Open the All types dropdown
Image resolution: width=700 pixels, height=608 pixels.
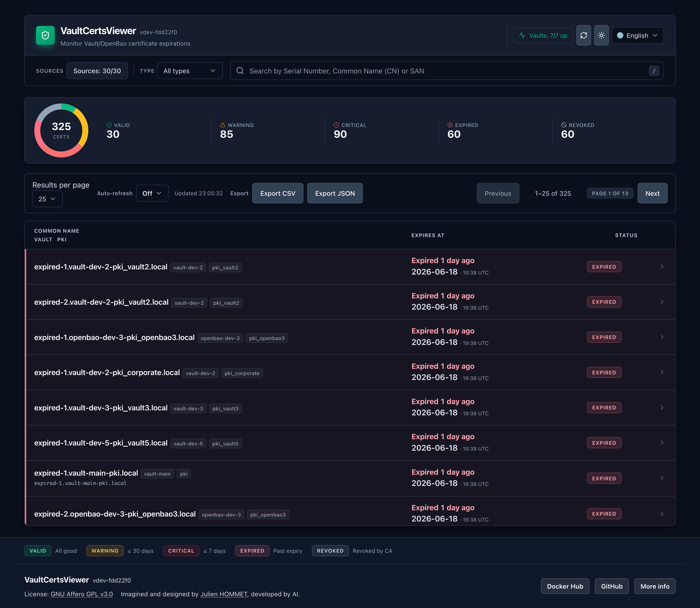pos(190,71)
